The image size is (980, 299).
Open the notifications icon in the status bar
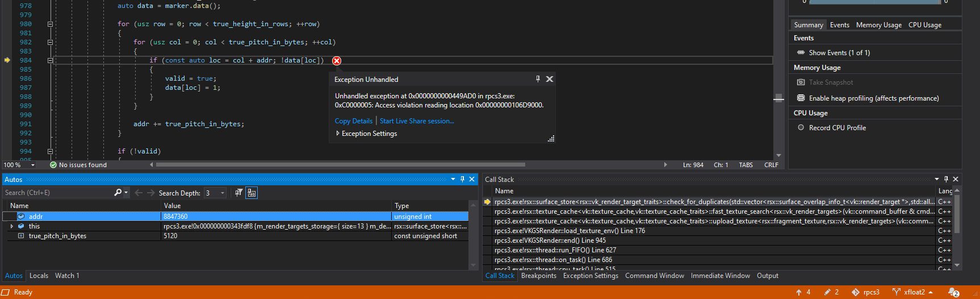[953, 292]
